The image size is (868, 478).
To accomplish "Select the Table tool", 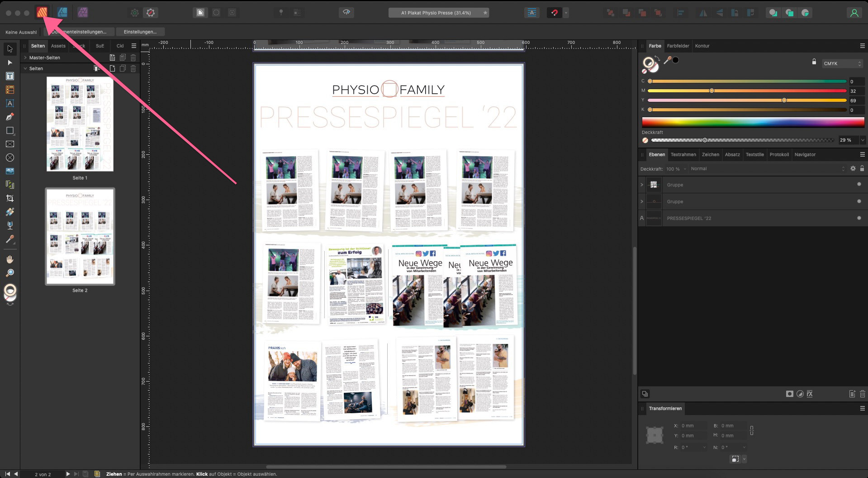I will coord(10,90).
